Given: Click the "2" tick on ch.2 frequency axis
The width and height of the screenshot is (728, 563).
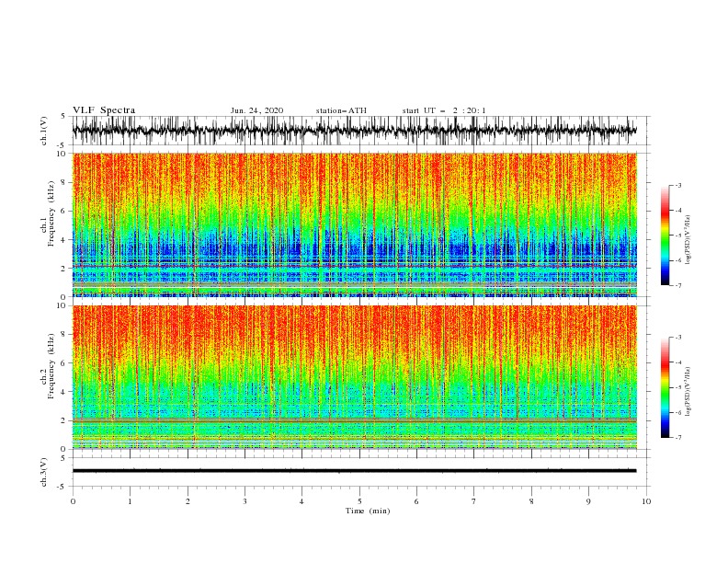Looking at the screenshot, I should pos(63,420).
